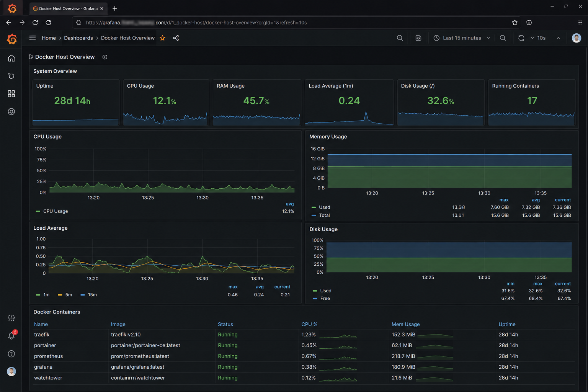Screen dimensions: 588x392
Task: Toggle 1m series in Load Average legend
Action: click(42, 295)
